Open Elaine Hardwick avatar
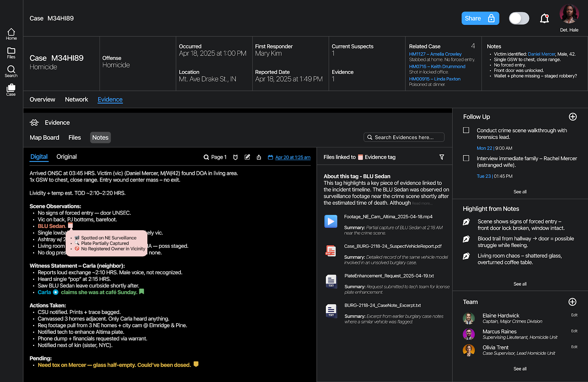The image size is (588, 382). [x=469, y=318]
